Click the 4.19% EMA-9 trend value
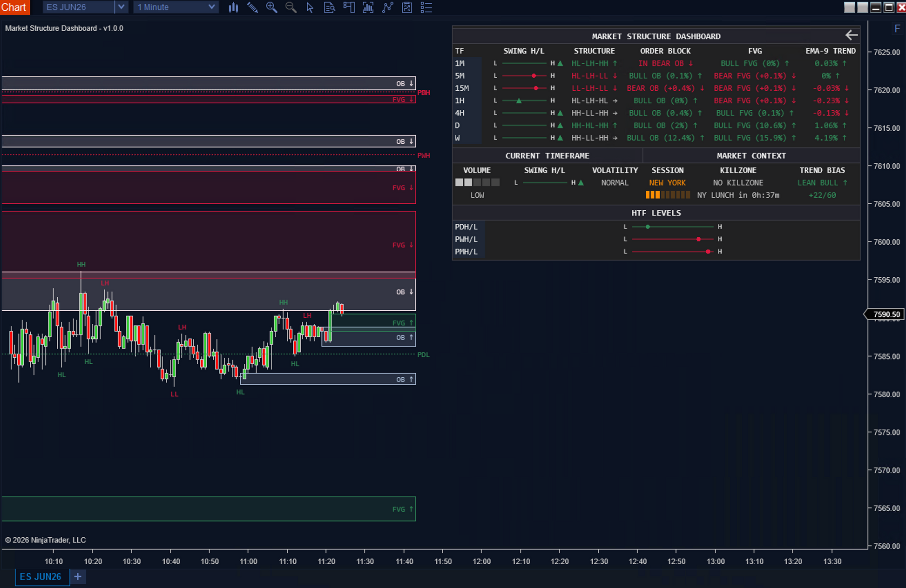The image size is (906, 588). [x=831, y=138]
